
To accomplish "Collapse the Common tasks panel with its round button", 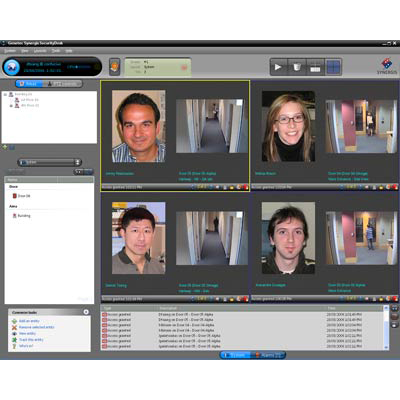I will (86, 312).
